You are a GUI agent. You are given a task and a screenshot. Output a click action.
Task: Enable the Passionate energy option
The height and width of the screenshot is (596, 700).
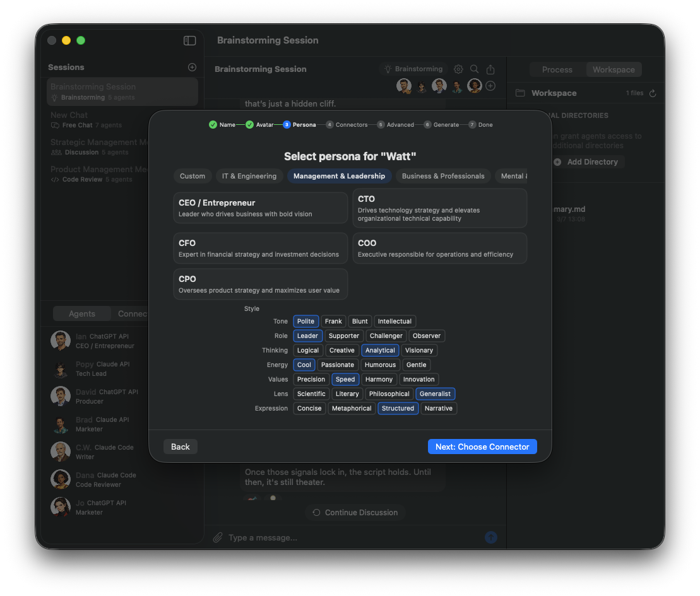[x=337, y=365]
